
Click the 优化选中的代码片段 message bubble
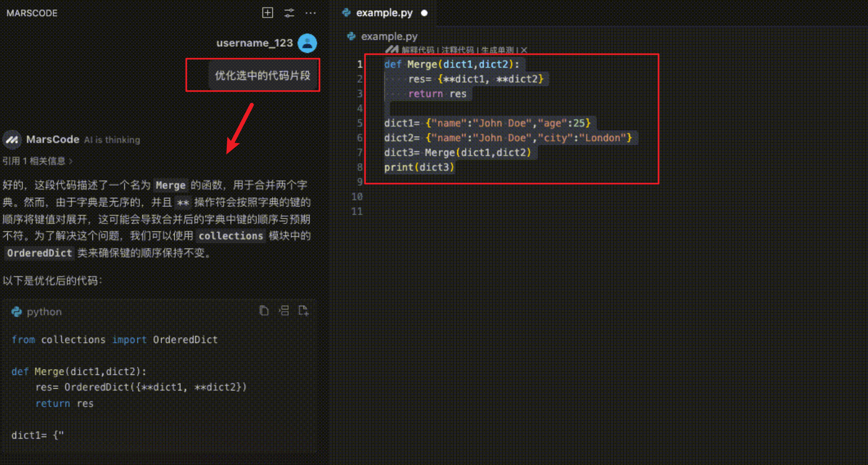click(262, 75)
